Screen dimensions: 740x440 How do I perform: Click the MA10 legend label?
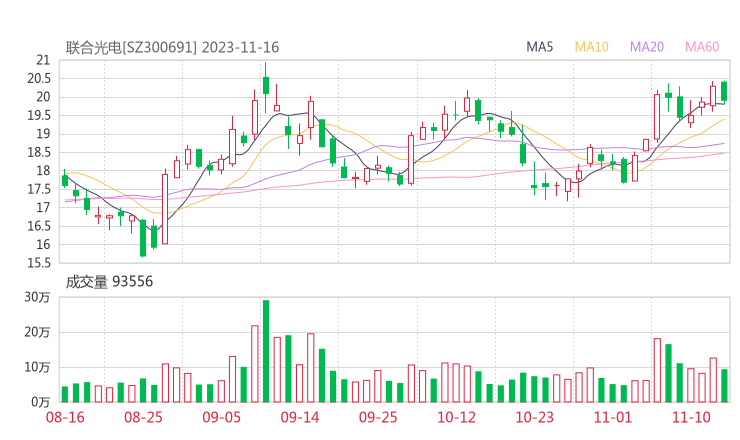click(x=591, y=47)
